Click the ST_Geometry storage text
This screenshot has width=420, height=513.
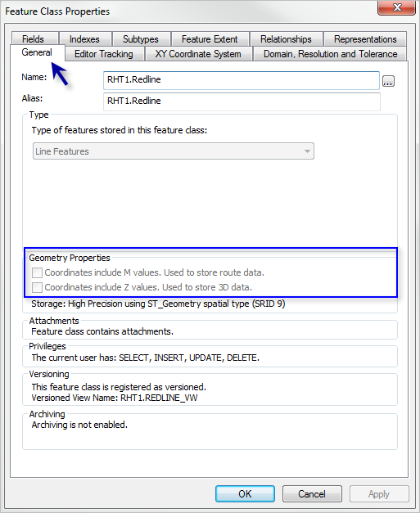point(158,304)
